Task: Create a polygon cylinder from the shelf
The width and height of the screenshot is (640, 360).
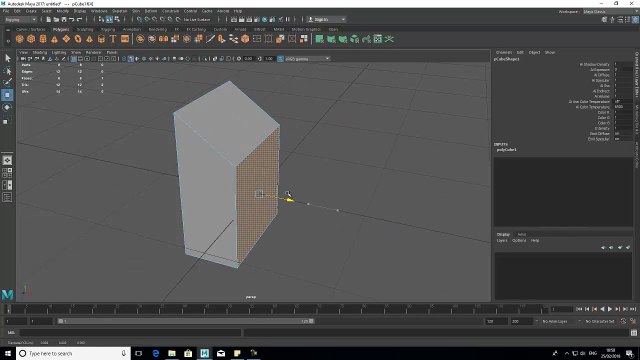Action: pyautogui.click(x=43, y=39)
